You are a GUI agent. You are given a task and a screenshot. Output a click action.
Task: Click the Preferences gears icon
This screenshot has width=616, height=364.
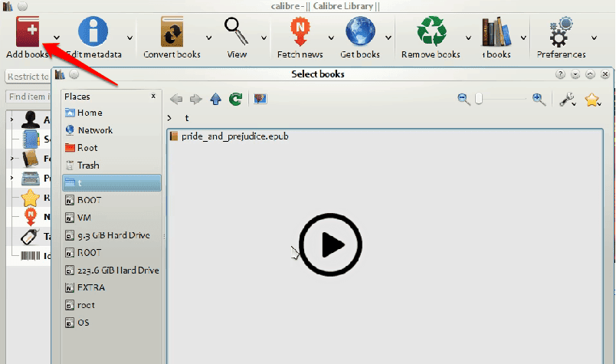coord(561,31)
